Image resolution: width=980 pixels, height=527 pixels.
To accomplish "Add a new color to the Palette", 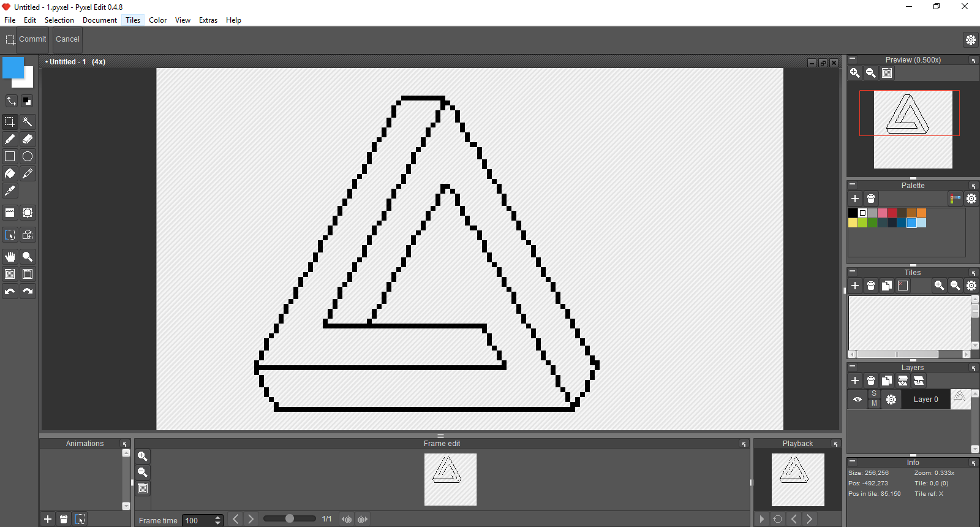I will 855,199.
